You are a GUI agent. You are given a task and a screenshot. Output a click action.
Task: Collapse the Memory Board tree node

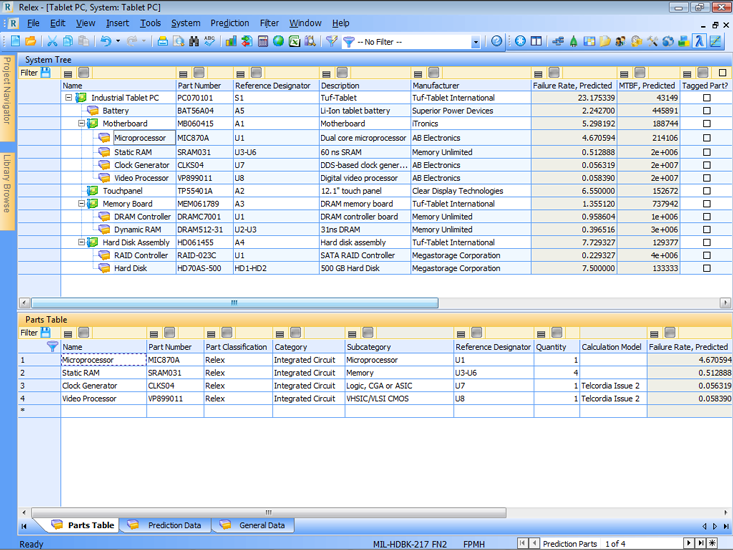tap(81, 204)
